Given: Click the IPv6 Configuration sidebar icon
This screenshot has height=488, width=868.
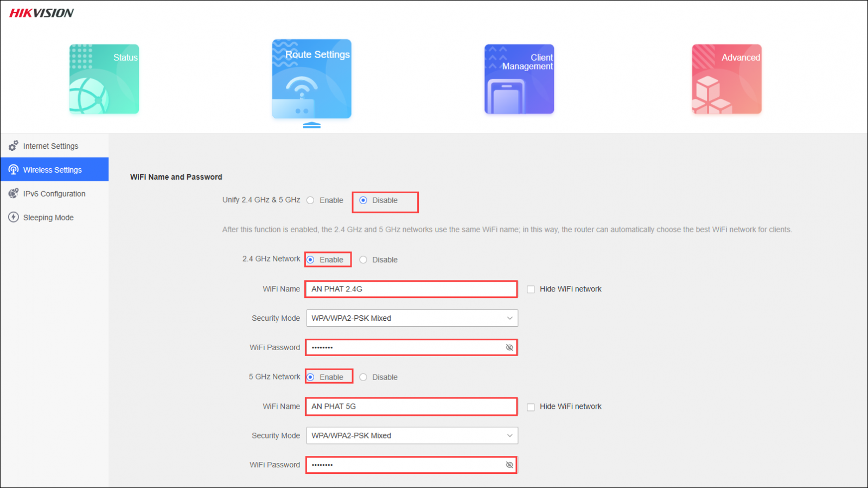Looking at the screenshot, I should pos(14,194).
